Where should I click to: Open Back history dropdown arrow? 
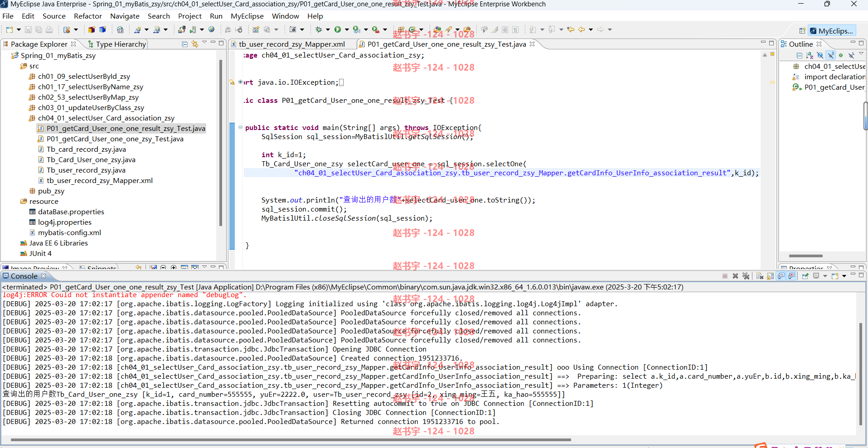[x=591, y=29]
